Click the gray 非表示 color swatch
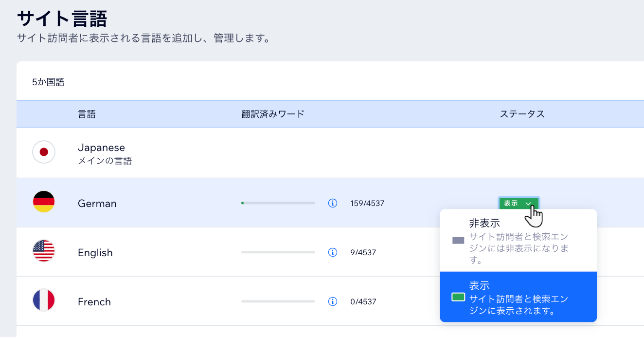Screen dimensions: 644x337 click(458, 241)
